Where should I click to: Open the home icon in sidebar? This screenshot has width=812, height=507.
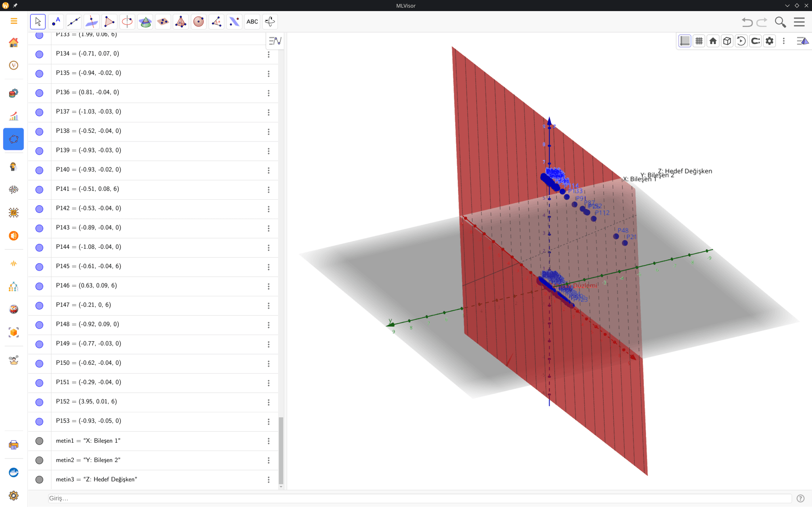[x=14, y=42]
